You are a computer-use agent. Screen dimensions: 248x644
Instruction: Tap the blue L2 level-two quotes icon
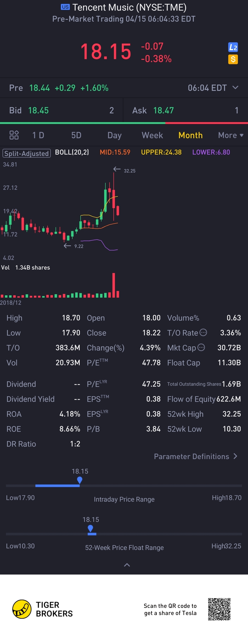tap(233, 47)
